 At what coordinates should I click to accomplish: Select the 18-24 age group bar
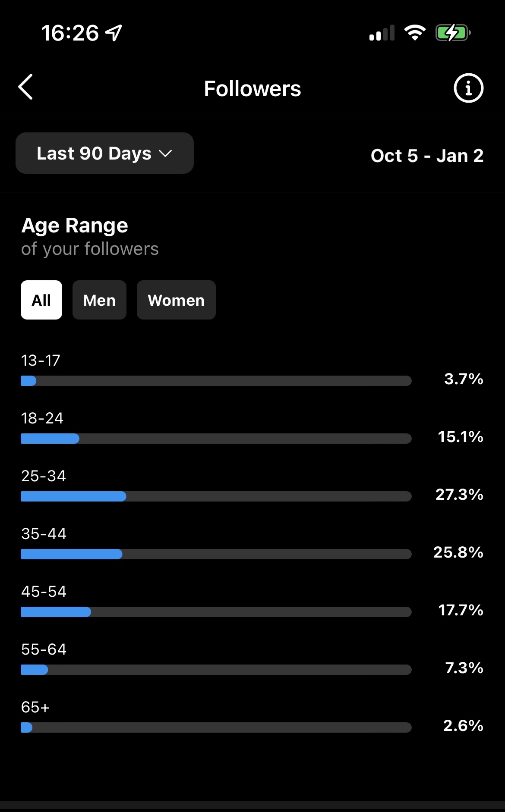(x=216, y=439)
